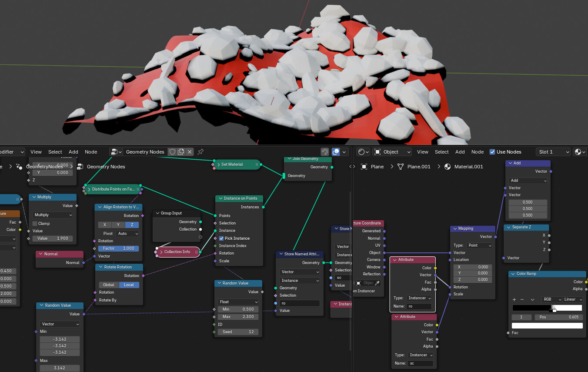588x372 pixels.
Task: Add a color stop to Color Ramp
Action: 514,299
